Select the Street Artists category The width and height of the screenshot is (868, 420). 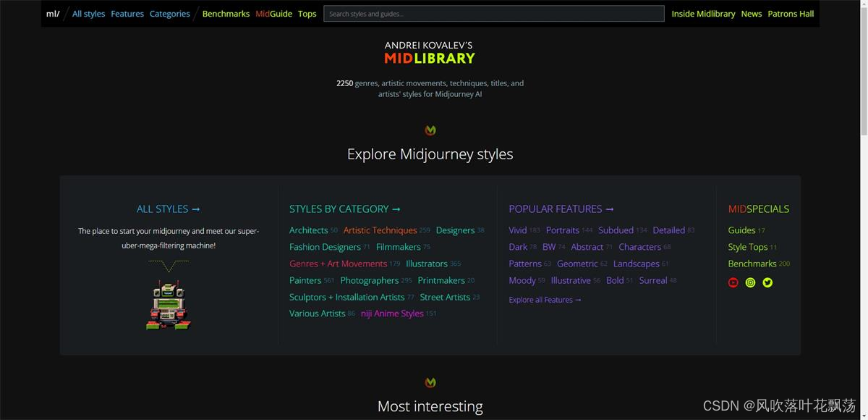pyautogui.click(x=445, y=297)
